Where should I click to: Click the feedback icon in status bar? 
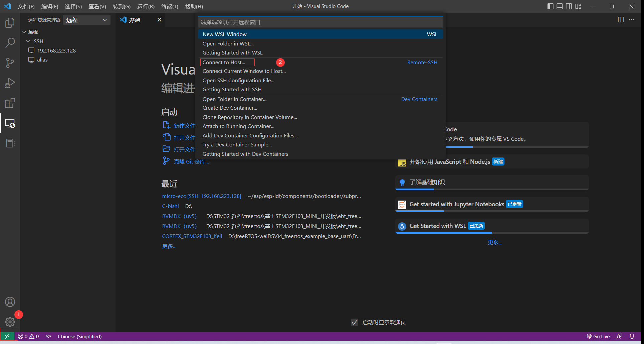coord(620,336)
